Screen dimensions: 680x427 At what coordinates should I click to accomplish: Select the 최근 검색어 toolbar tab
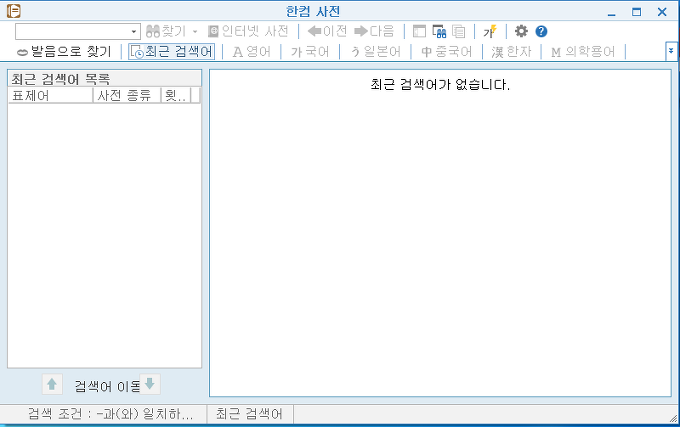pyautogui.click(x=171, y=52)
